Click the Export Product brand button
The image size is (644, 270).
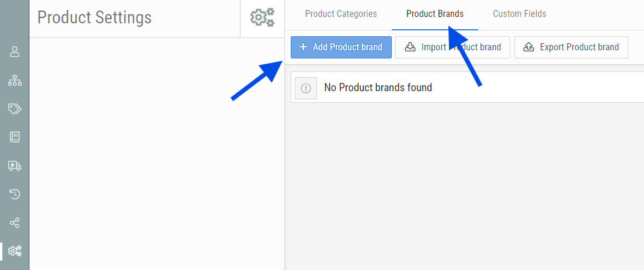click(571, 47)
